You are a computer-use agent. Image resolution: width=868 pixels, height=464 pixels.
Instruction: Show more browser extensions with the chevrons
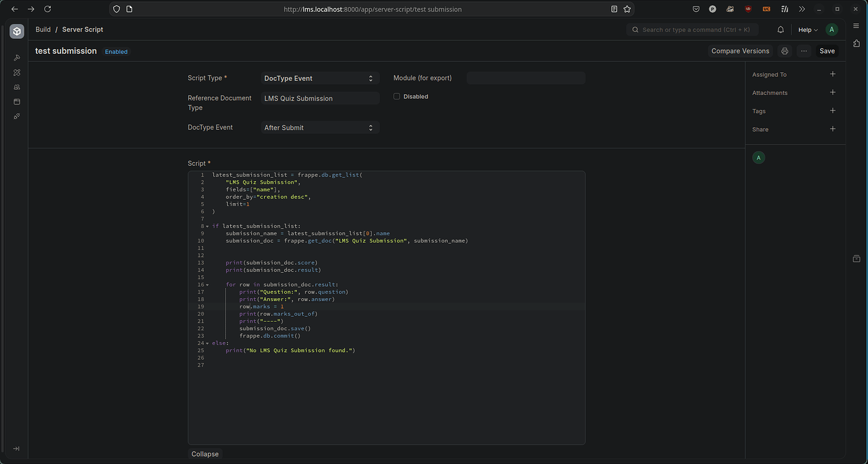801,9
